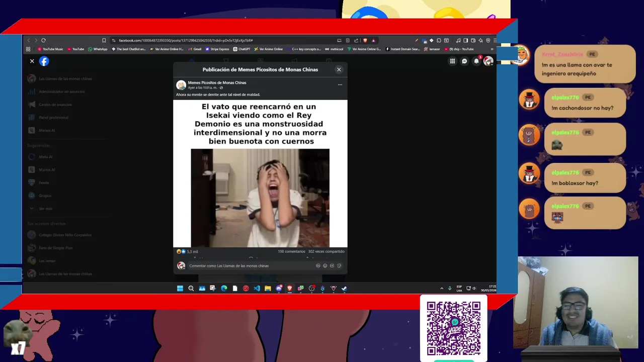Viewport: 644px width, 362px height.
Task: Insert an avatar sticker in comment
Action: 318,265
